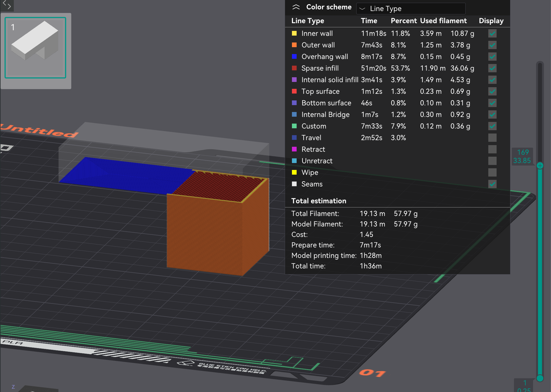Viewport: 551px width, 392px height.
Task: Show Retract points in preview
Action: 492,149
